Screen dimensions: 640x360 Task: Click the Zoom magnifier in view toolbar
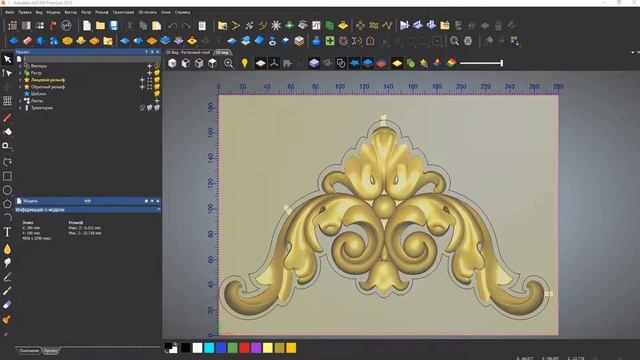click(229, 63)
